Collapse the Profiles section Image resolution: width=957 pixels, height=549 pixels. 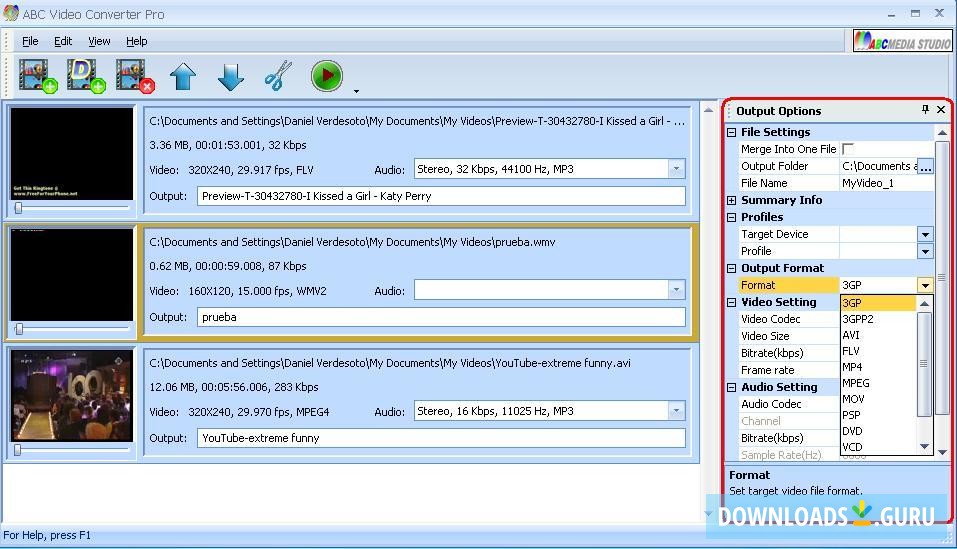[x=731, y=217]
